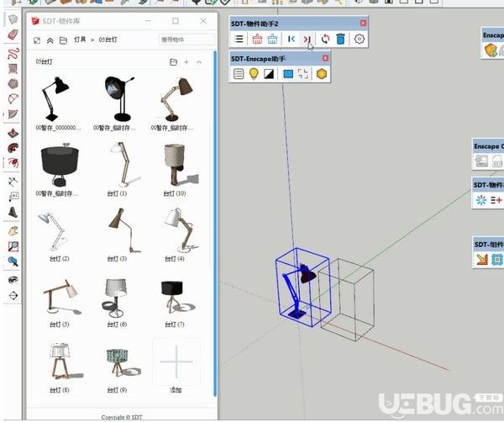Select the 台灯 (3) thumbnail
504x422 pixels.
[123, 230]
